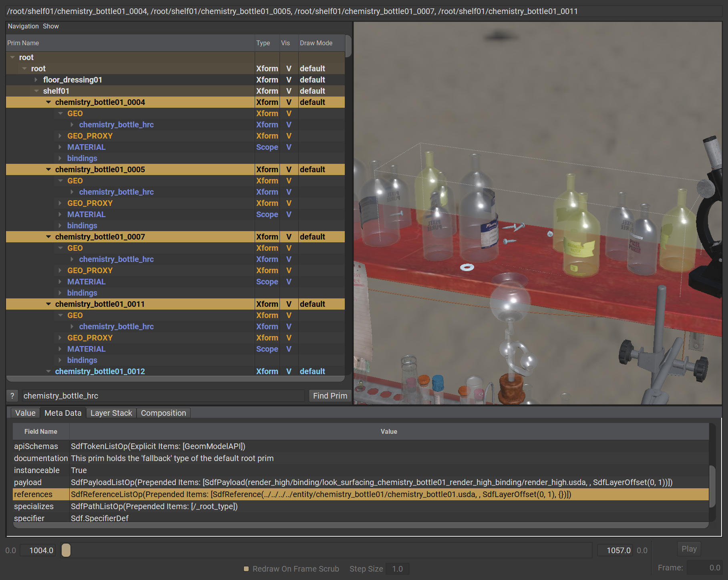Screen dimensions: 728x580
Task: Click the question mark help button
Action: coord(12,396)
